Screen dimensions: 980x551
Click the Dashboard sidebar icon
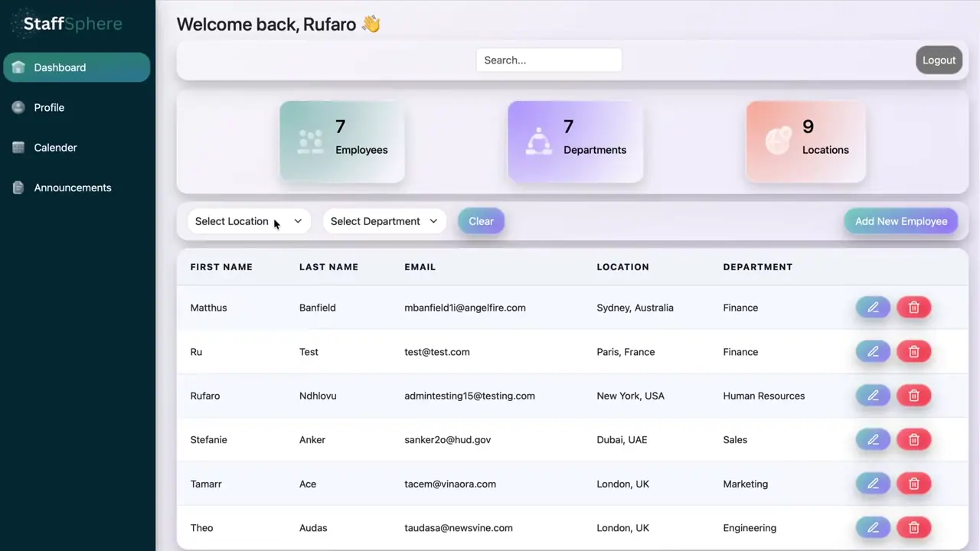(x=18, y=67)
